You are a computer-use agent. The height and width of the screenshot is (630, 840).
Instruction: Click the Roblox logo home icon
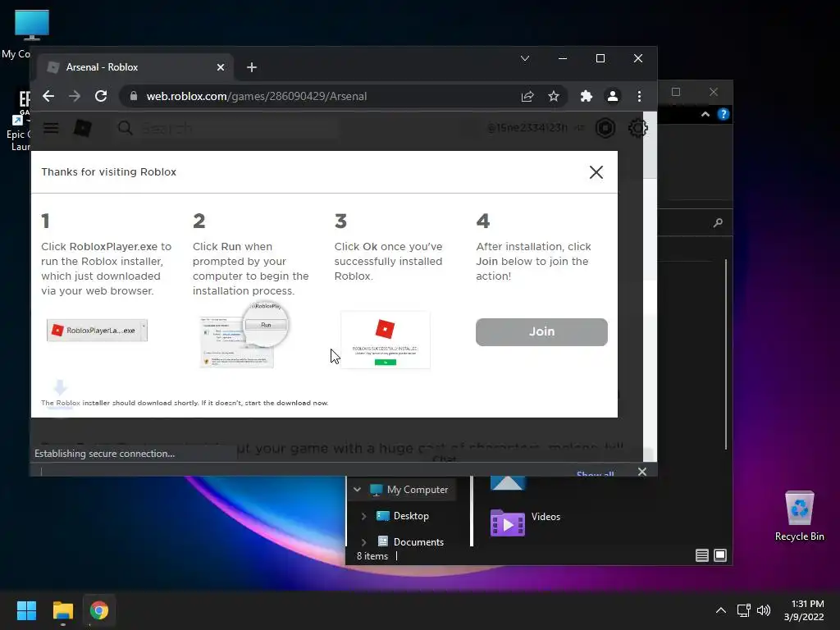click(83, 128)
